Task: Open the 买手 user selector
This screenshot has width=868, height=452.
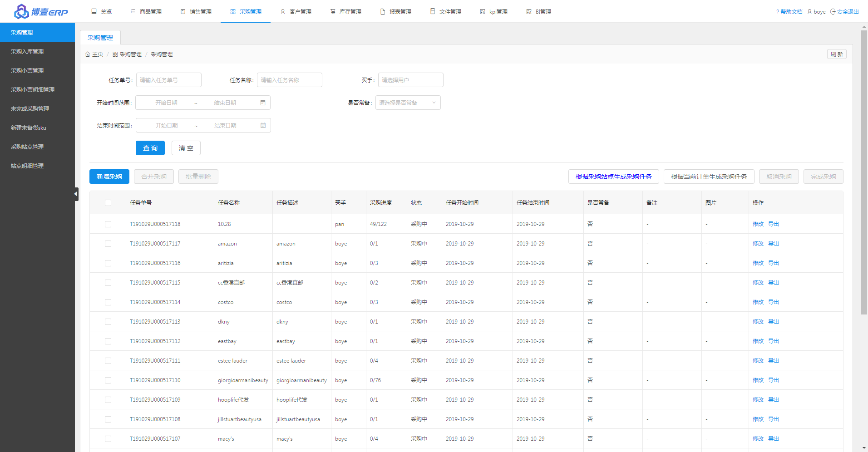Action: [411, 80]
